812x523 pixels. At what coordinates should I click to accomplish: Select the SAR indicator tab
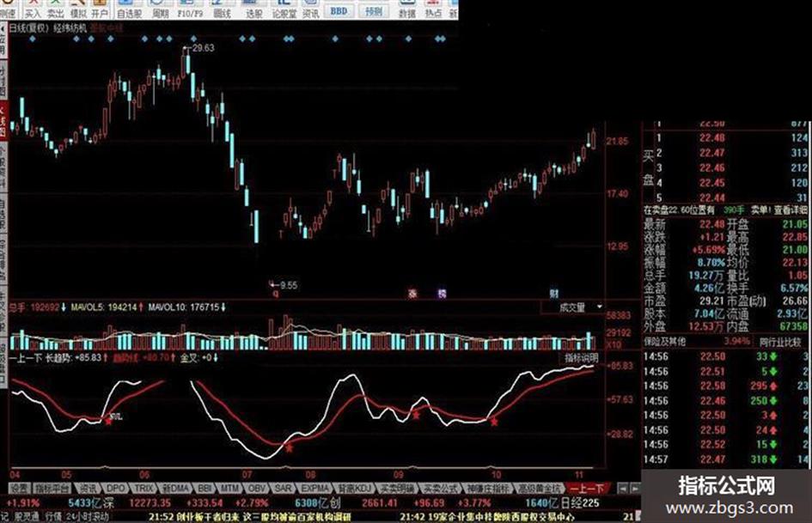click(283, 489)
